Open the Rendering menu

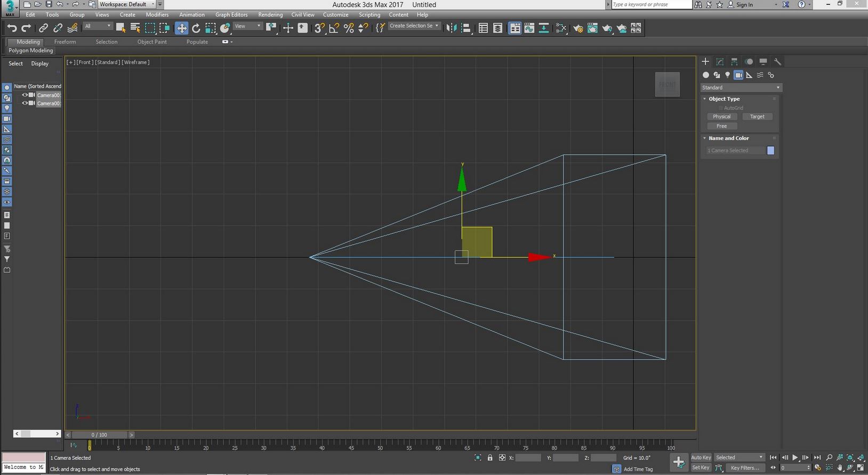pos(270,15)
